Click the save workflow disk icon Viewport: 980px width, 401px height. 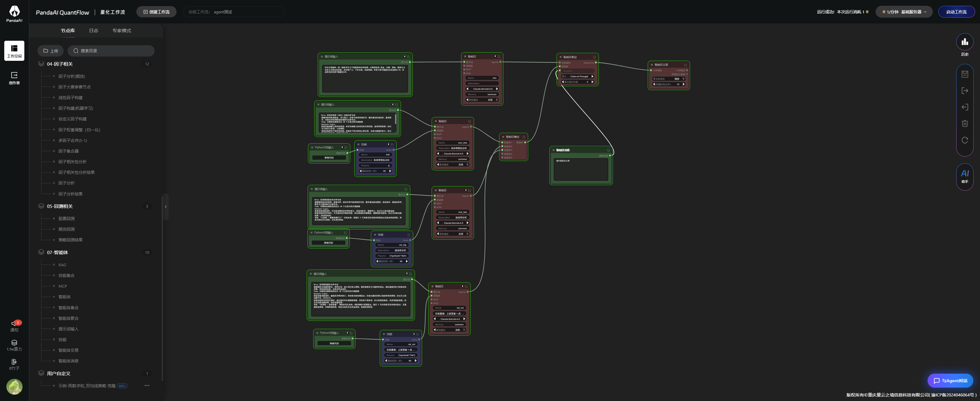(964, 74)
